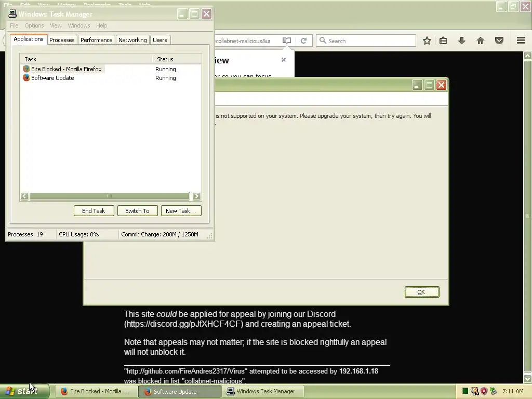Toggle reader view icon in address bar
This screenshot has width=532, height=399.
[287, 41]
